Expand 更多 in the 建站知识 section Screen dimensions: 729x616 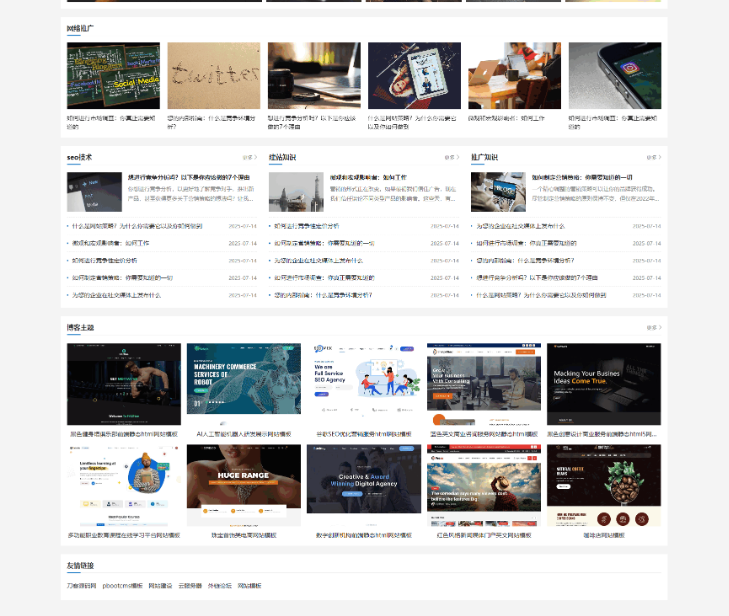click(x=451, y=157)
